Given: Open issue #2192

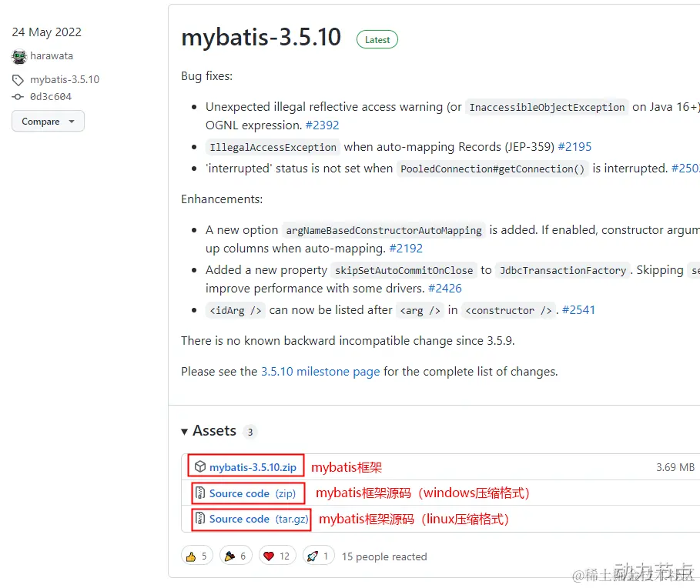Looking at the screenshot, I should click(406, 249).
